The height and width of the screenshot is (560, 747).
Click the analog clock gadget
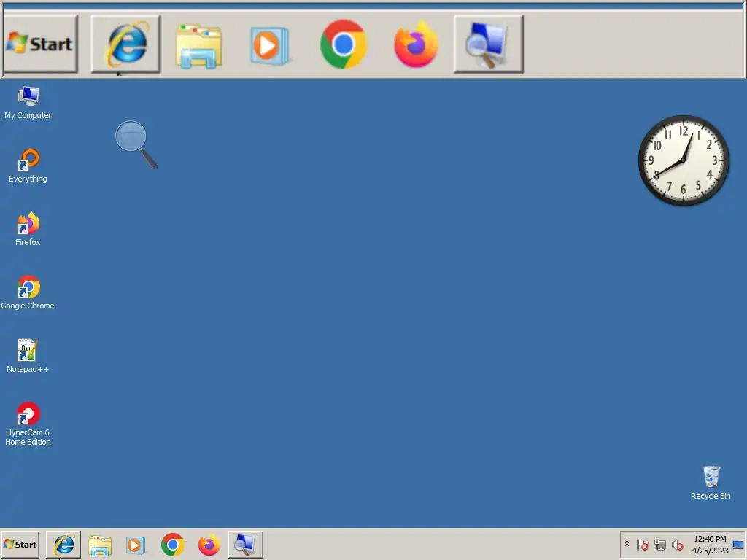pos(684,160)
